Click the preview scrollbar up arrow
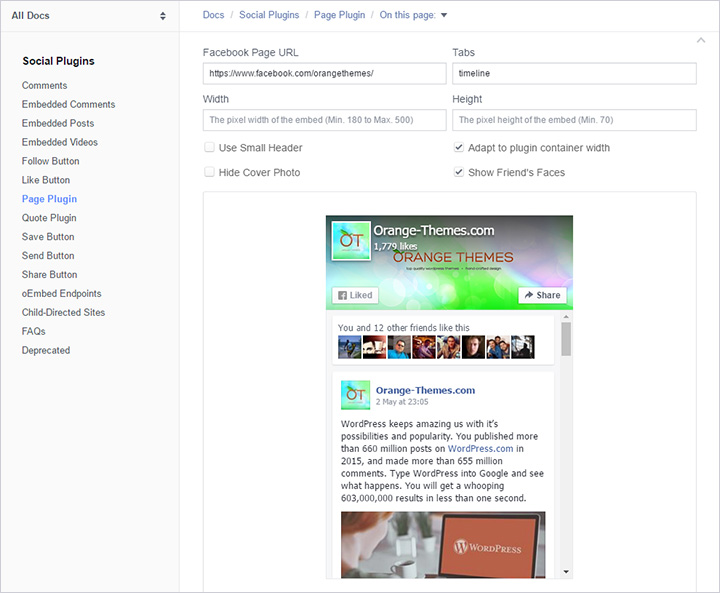The width and height of the screenshot is (720, 593). 566,316
